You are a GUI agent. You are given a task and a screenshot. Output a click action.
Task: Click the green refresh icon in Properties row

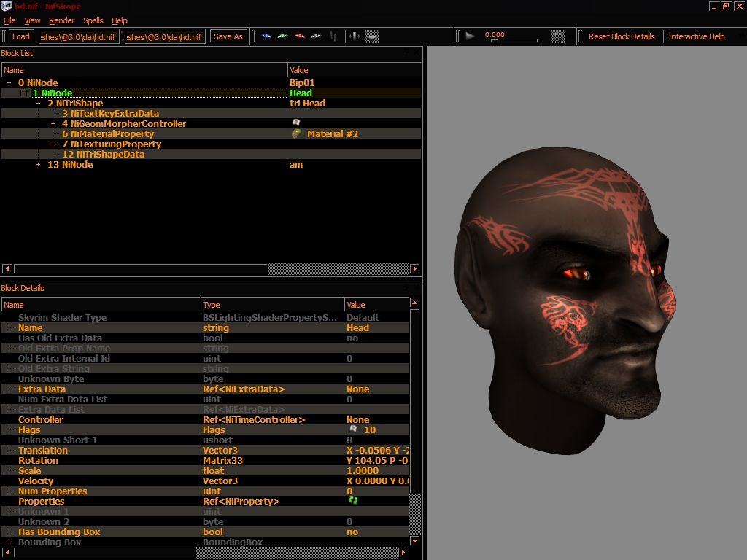(353, 500)
